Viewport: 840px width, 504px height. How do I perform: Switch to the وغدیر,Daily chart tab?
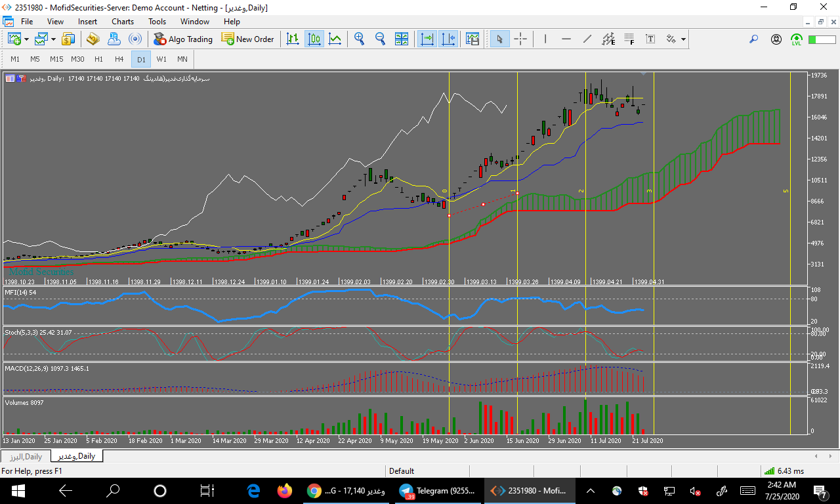click(76, 456)
